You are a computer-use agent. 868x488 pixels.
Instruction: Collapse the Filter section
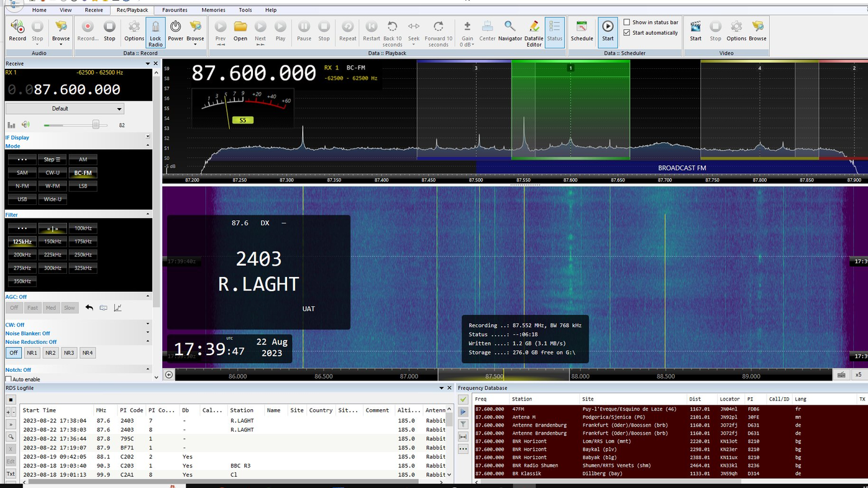(148, 214)
